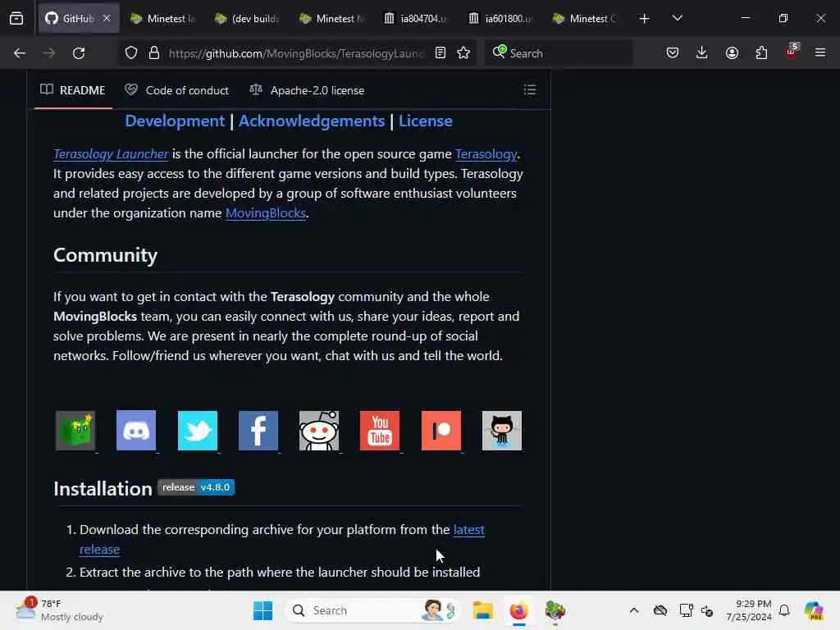The width and height of the screenshot is (840, 630).
Task: Open the README outline list icon
Action: 529,89
